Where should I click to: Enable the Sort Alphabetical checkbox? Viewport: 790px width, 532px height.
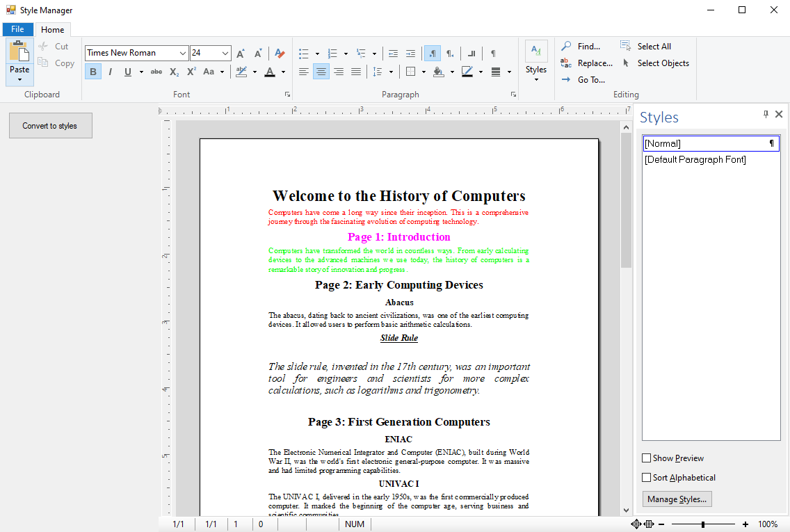[647, 477]
